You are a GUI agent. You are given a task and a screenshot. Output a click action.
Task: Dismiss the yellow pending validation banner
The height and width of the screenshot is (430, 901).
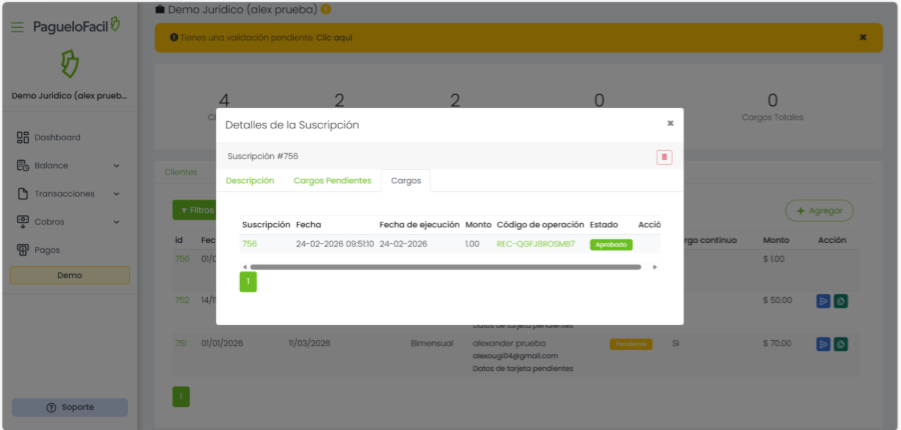tap(863, 38)
